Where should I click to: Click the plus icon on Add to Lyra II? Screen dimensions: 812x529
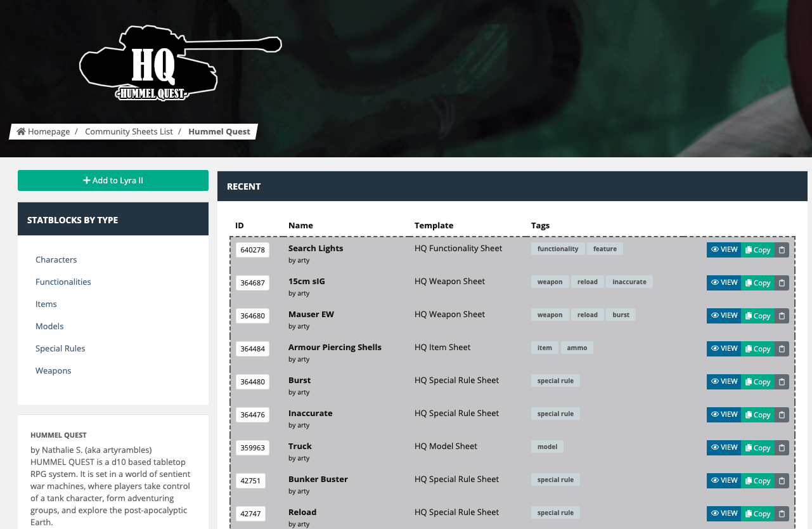(86, 180)
